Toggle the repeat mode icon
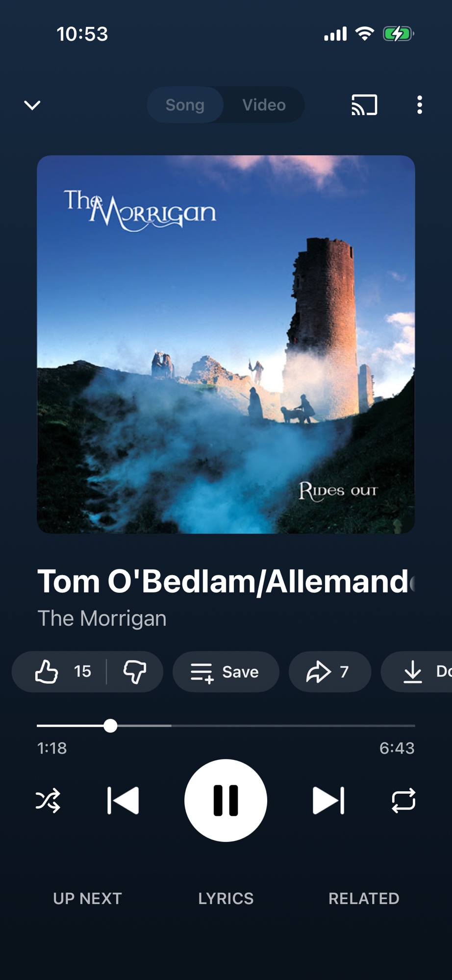Screen dimensions: 452x980 403,801
